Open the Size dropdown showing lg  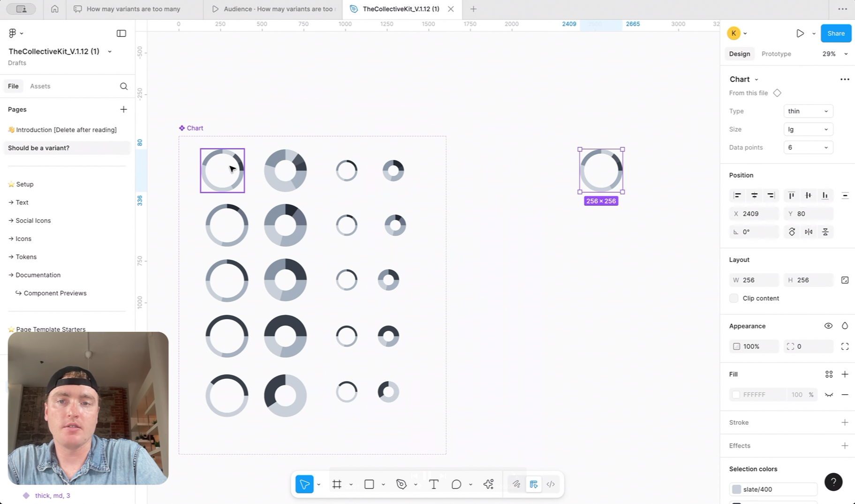pyautogui.click(x=808, y=129)
